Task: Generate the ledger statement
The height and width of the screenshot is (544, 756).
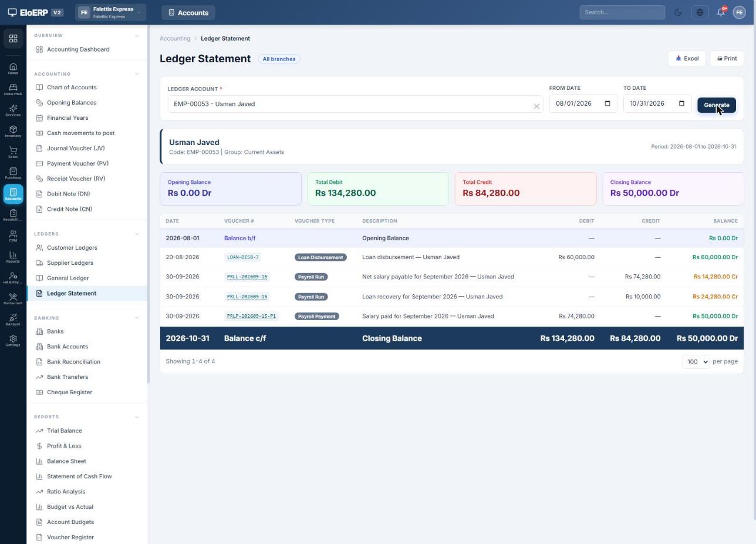Action: tap(716, 105)
